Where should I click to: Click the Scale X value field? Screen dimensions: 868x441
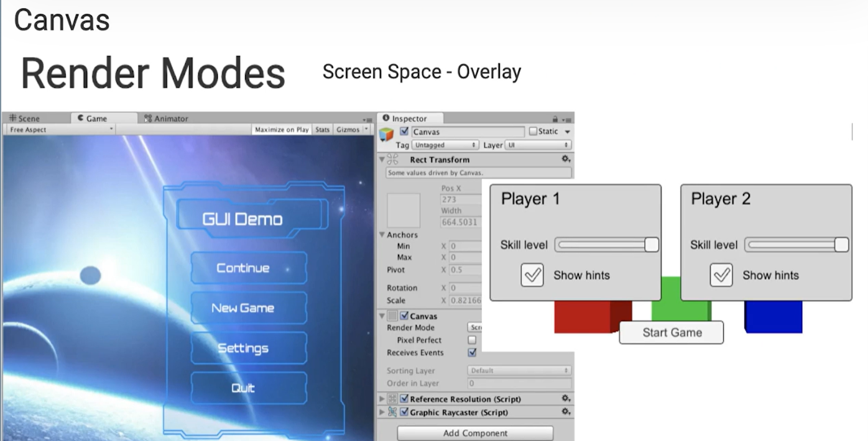(x=466, y=301)
